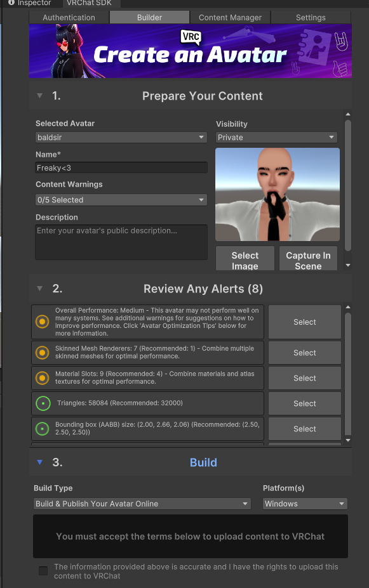Click the avatar thumbnail preview image
Screen dimensions: 369x588
(278, 194)
